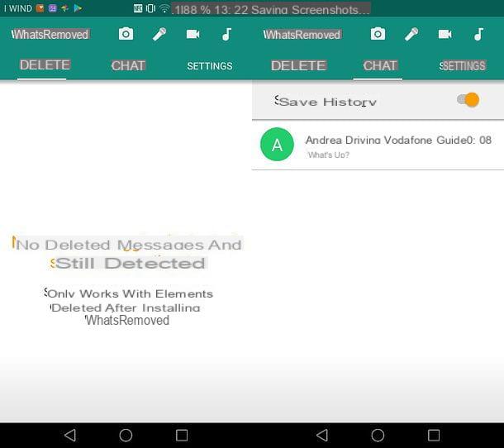This screenshot has height=448, width=504.
Task: Tap the green A contact avatar
Action: coord(277,145)
